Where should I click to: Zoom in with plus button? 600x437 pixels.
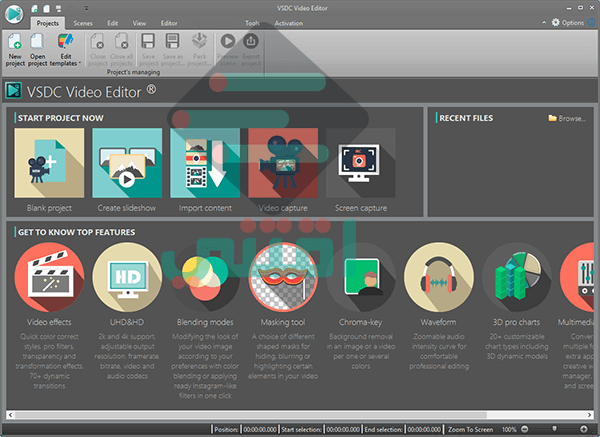click(x=584, y=429)
